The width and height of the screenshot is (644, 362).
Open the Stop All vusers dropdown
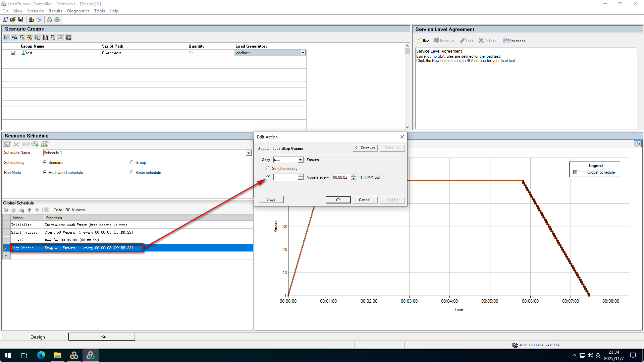pos(300,160)
